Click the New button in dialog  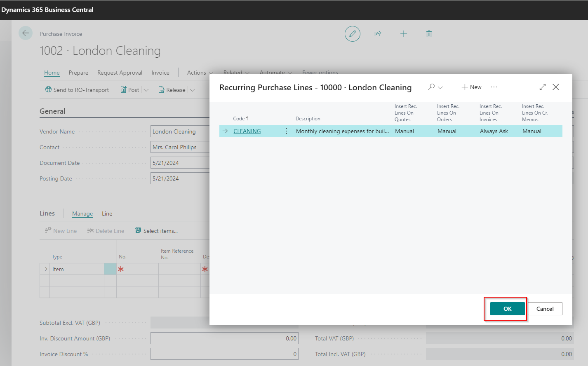[472, 87]
